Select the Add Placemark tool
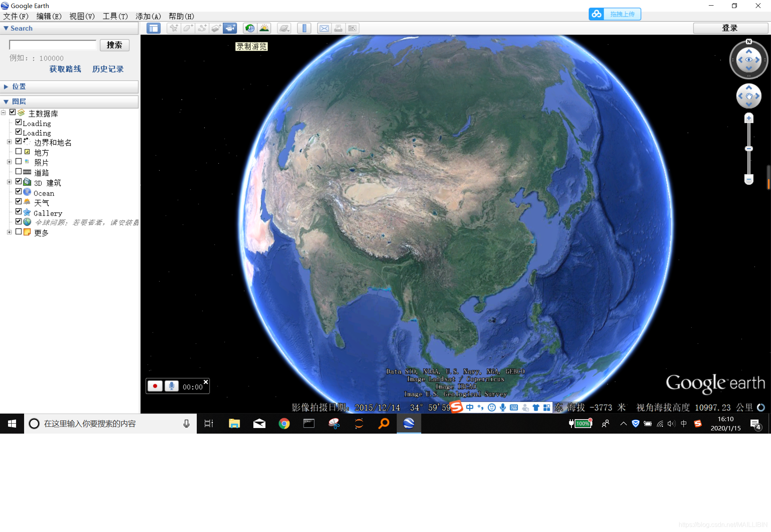 173,28
